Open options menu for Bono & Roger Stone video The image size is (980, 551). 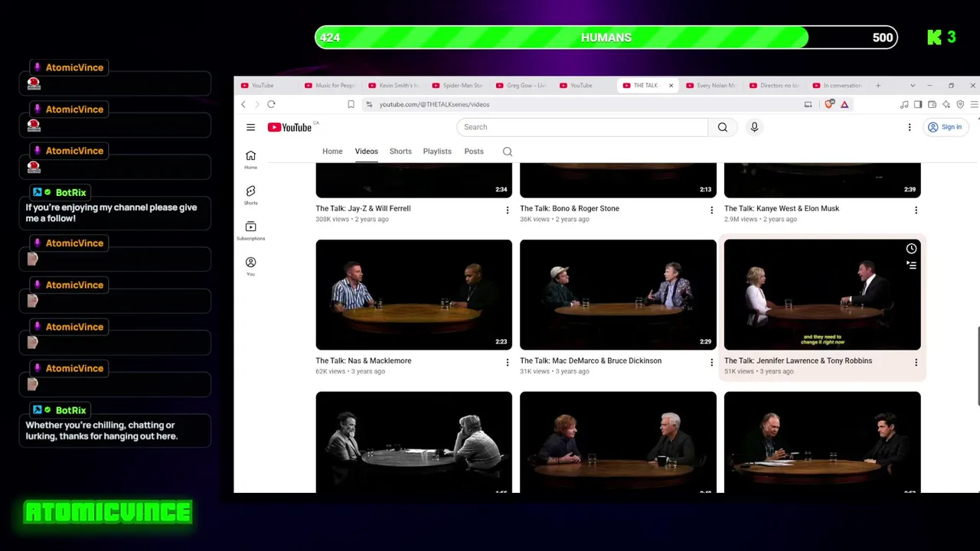[x=711, y=210]
